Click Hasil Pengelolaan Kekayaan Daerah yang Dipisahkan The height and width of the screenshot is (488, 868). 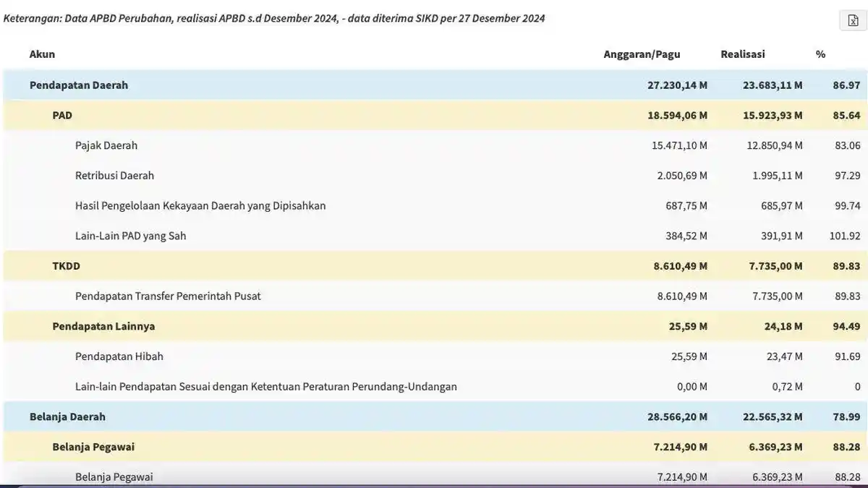click(x=200, y=205)
